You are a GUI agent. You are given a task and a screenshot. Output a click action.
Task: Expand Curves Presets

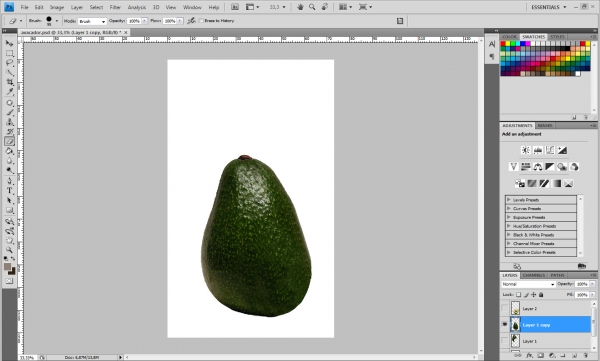509,208
